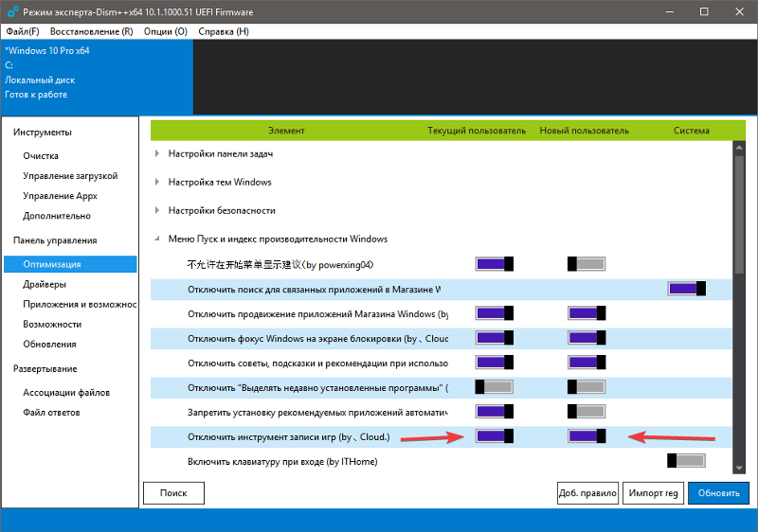758x532 pixels.
Task: Minimize the Dism++ window
Action: 670,11
